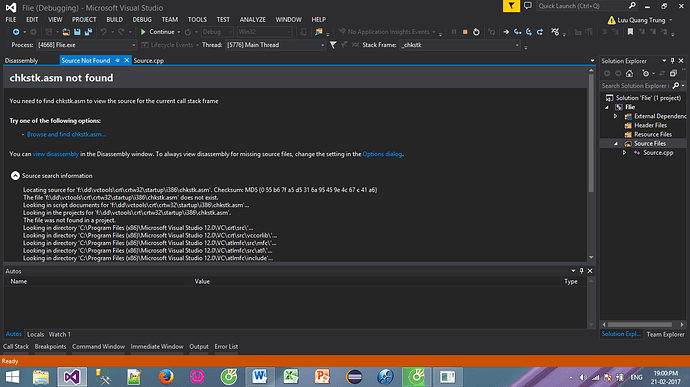Screen dimensions: 690x387
Task: Step Into using the toolbar icon
Action: point(518,32)
